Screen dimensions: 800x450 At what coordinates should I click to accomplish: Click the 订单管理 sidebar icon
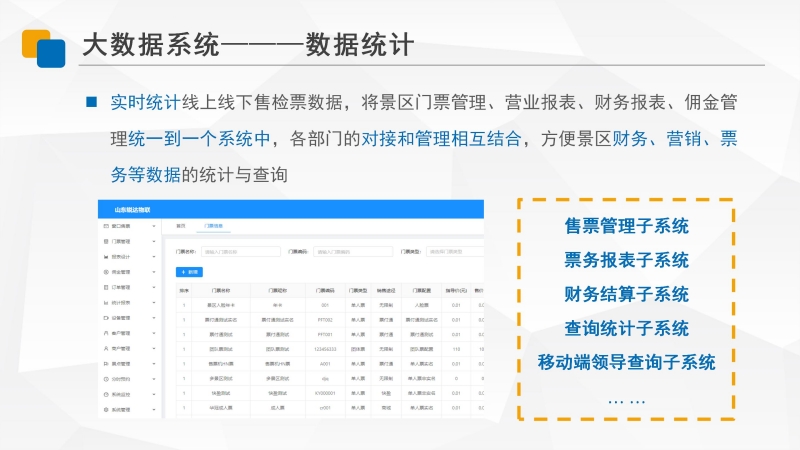(x=106, y=287)
